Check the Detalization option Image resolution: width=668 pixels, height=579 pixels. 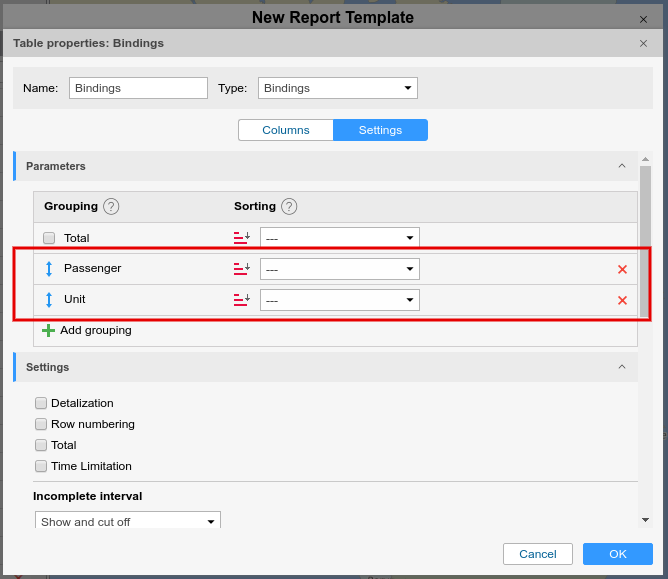pos(41,403)
